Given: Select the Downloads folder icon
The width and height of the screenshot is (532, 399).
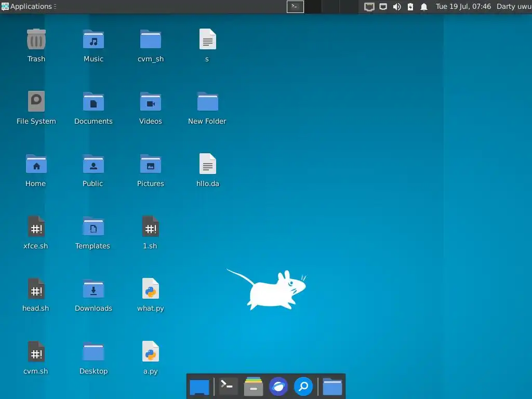Looking at the screenshot, I should [x=94, y=289].
